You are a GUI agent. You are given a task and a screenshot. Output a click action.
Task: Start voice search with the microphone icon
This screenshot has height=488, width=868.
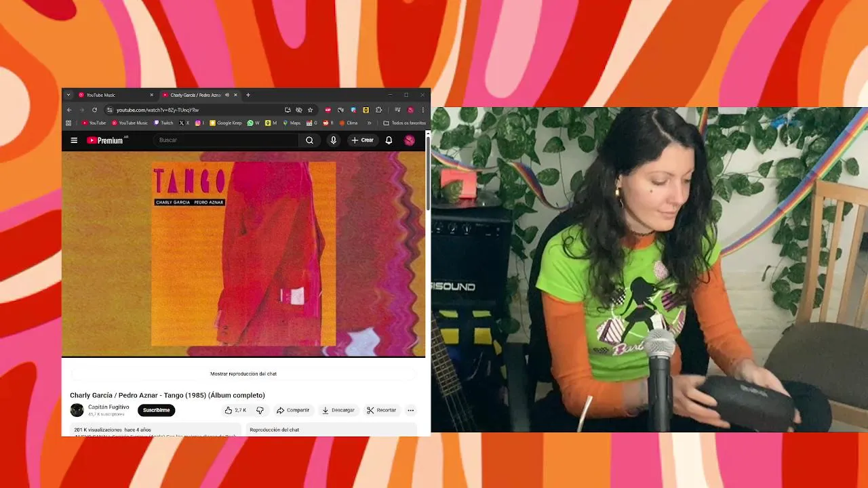point(333,140)
